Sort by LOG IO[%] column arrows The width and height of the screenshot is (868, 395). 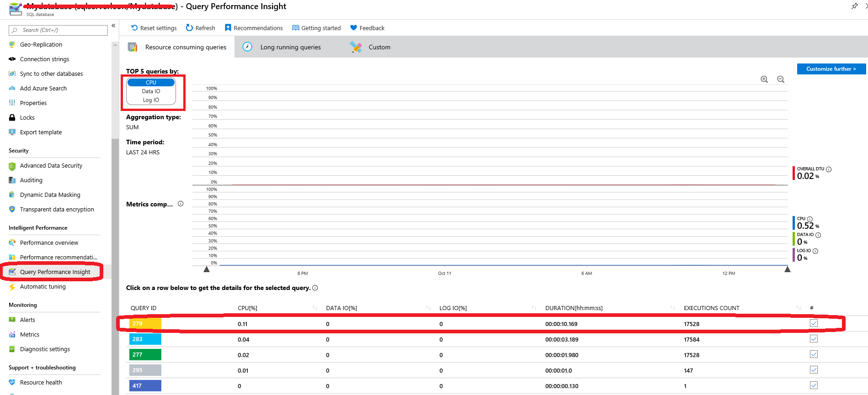[x=534, y=308]
